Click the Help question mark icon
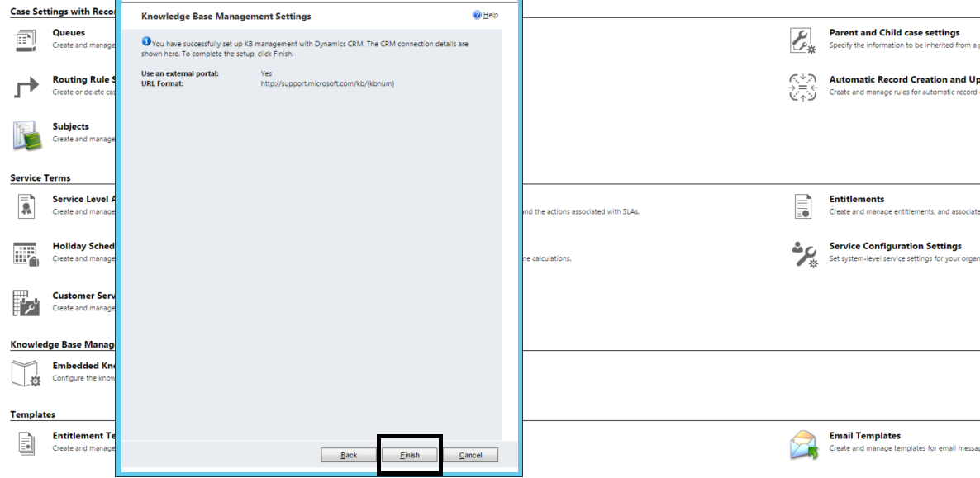This screenshot has width=980, height=478. (478, 15)
